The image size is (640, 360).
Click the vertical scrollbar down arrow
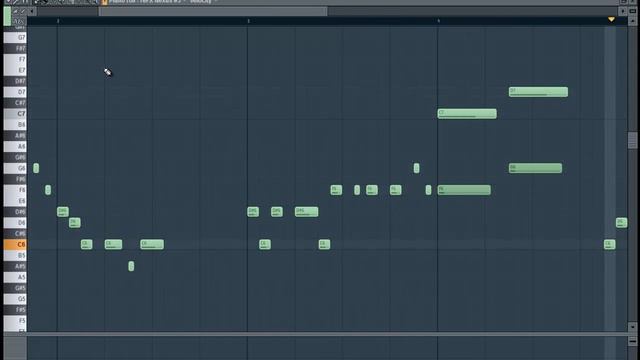(x=632, y=327)
